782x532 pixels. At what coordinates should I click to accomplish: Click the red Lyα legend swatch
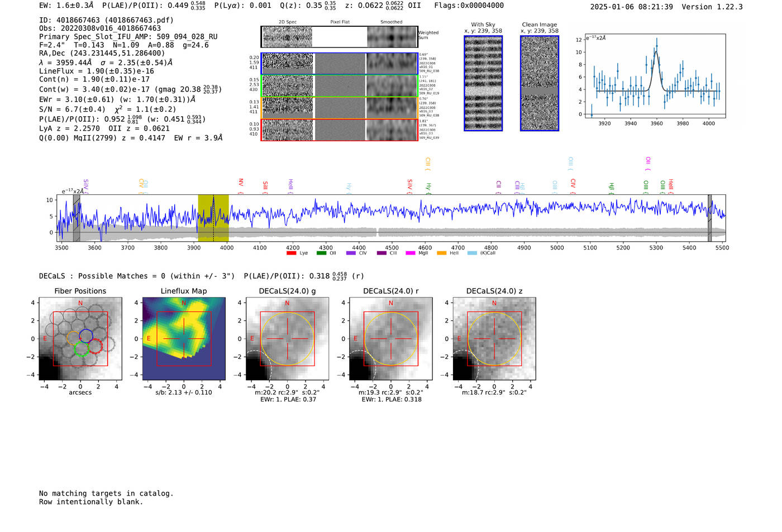[291, 253]
